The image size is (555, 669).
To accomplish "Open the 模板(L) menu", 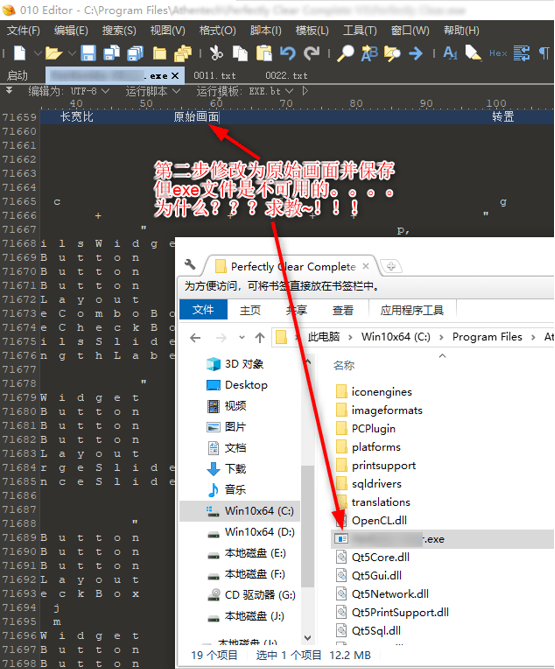I will [x=312, y=30].
